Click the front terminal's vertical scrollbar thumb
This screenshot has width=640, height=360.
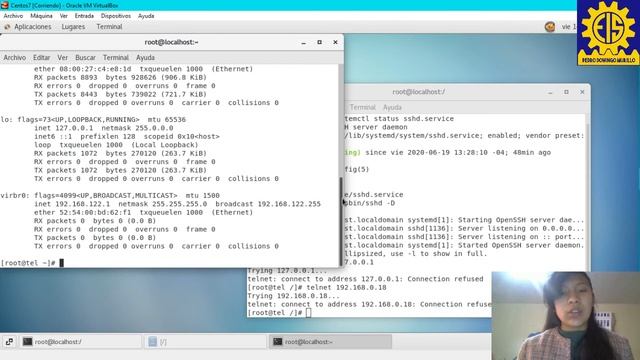click(341, 221)
